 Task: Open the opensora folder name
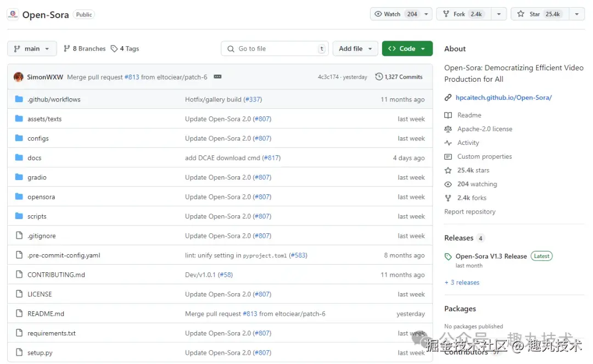coord(41,197)
